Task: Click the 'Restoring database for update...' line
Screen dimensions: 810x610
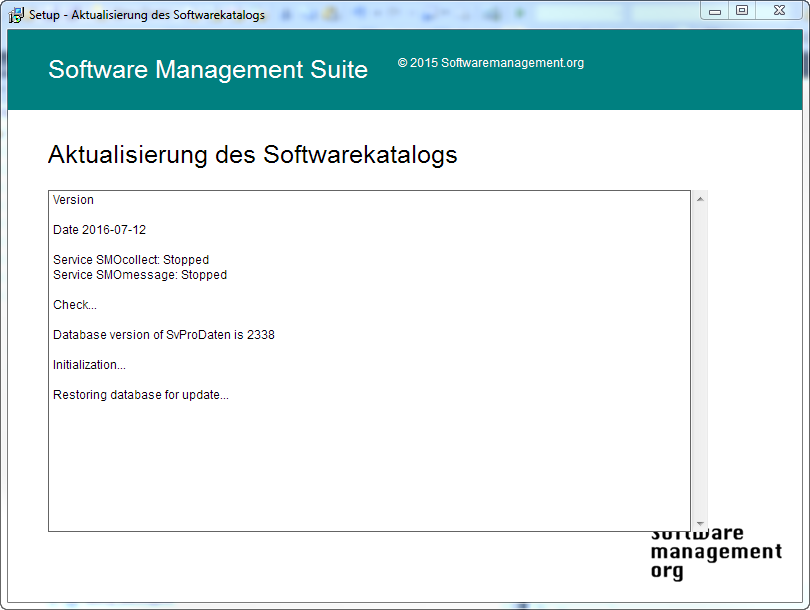Action: pyautogui.click(x=140, y=395)
